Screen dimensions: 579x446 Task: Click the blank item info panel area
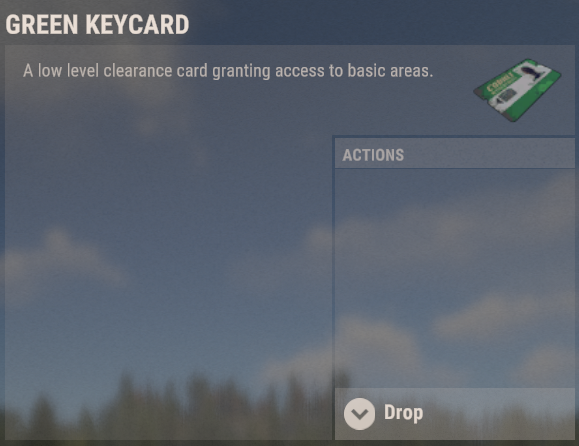169,258
